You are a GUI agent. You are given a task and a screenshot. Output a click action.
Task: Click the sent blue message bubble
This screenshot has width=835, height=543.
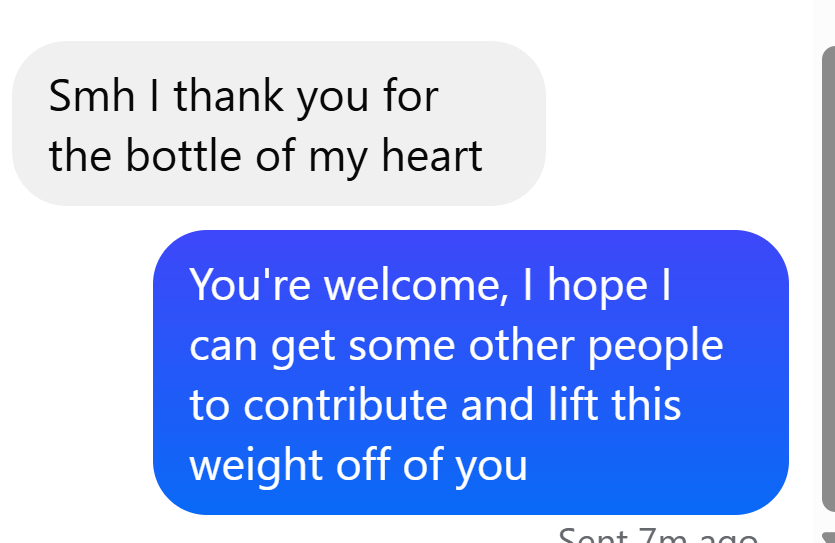tap(470, 372)
